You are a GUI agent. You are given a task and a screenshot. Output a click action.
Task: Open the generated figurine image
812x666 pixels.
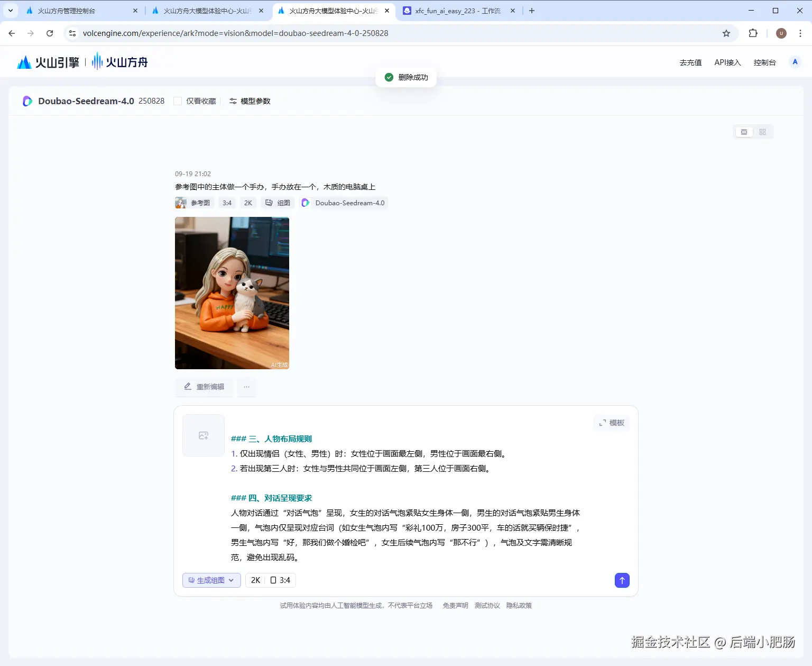click(232, 293)
